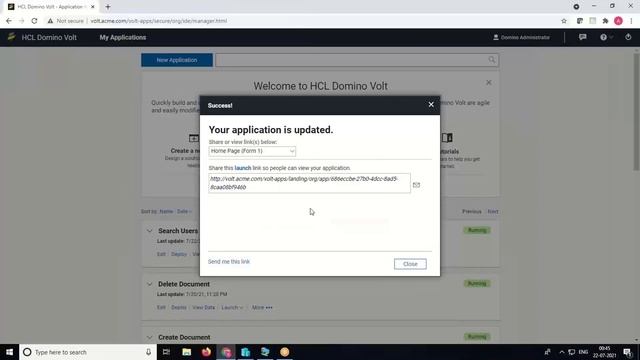Open Launch dropdown under Delete Document

tap(232, 307)
